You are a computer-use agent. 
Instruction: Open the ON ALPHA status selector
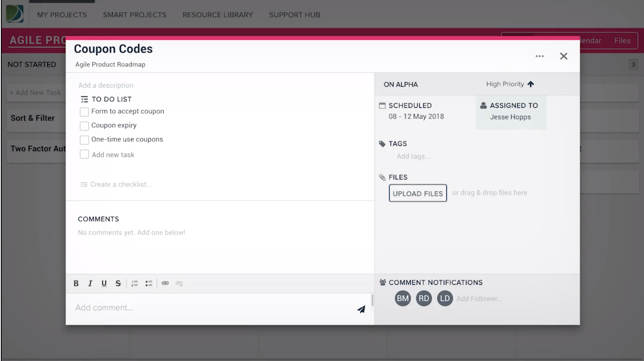[x=400, y=84]
